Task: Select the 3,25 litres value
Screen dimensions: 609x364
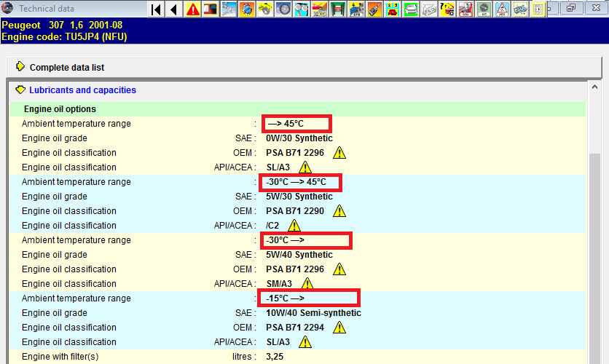Action: coord(275,356)
